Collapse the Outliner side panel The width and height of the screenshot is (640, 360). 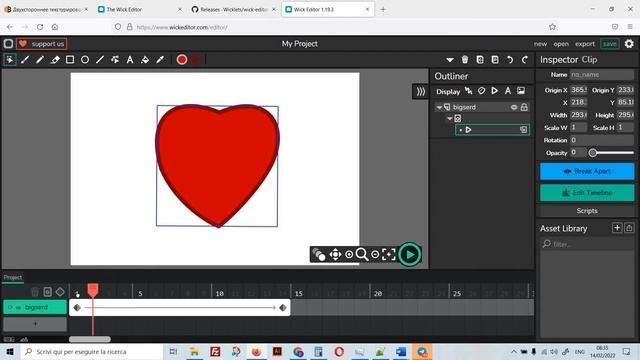tap(420, 91)
